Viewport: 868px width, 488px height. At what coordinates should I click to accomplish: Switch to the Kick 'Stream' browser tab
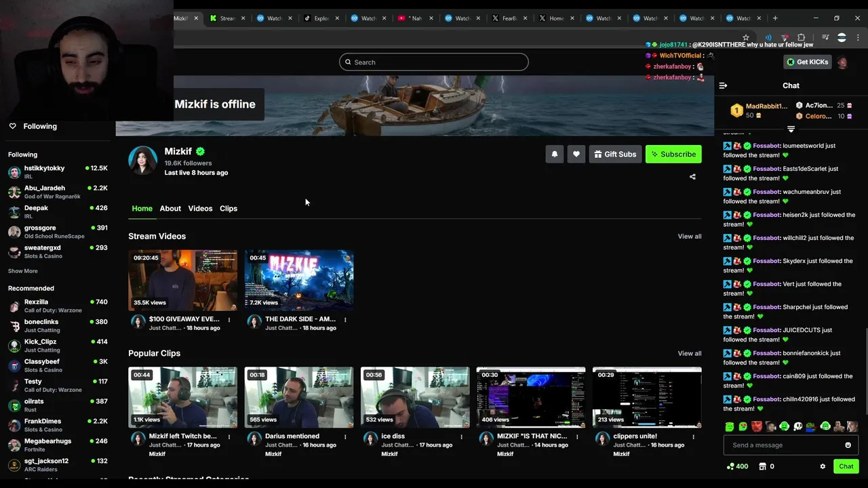[228, 18]
